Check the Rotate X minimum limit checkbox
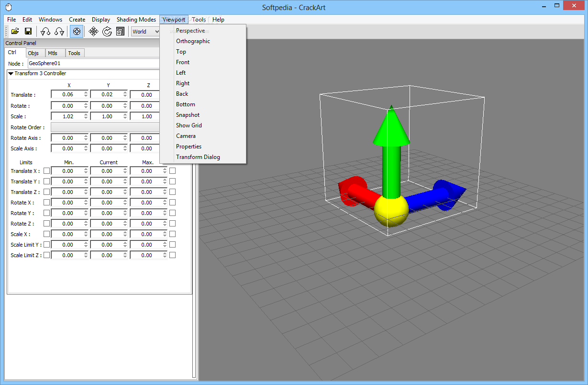The height and width of the screenshot is (385, 588). click(47, 203)
